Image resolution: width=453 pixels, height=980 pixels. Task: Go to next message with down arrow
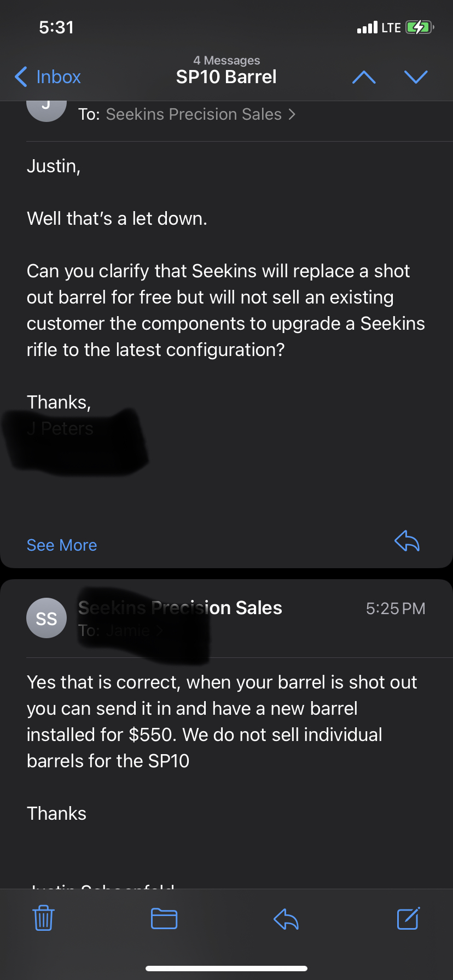[x=416, y=77]
